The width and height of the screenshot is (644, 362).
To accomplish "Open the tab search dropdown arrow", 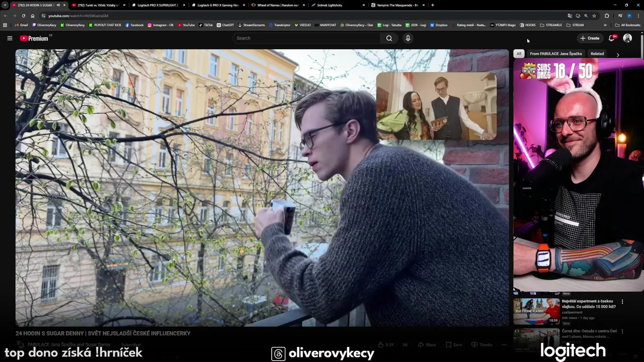I will pyautogui.click(x=5, y=5).
